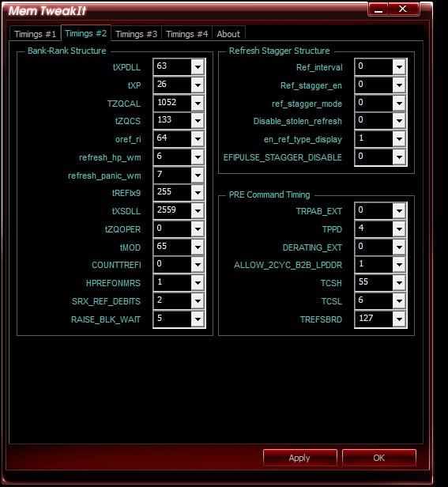Expand the tMOD dropdown

coord(198,247)
